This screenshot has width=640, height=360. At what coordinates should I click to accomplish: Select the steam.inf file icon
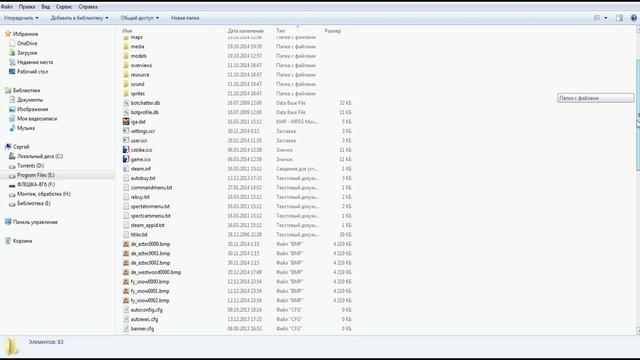(126, 169)
